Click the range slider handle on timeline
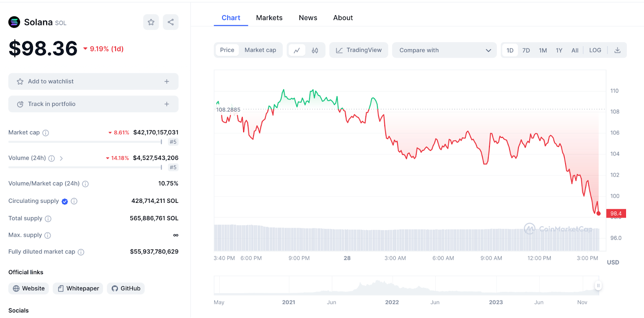 pos(598,286)
